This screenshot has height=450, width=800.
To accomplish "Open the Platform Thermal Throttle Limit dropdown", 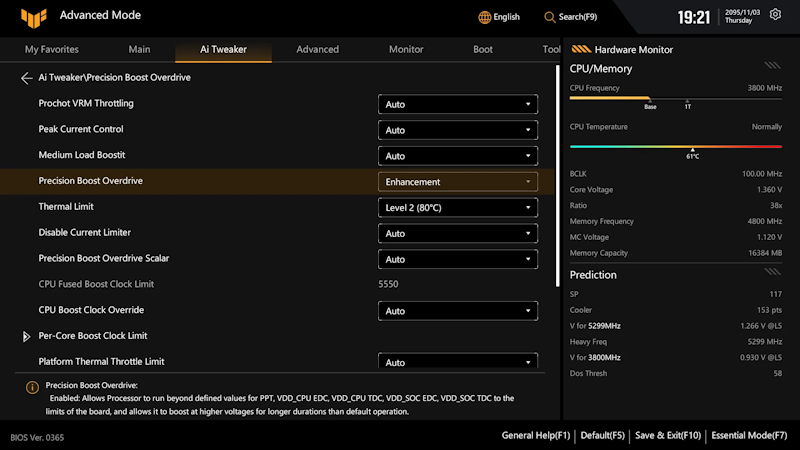I will 458,361.
